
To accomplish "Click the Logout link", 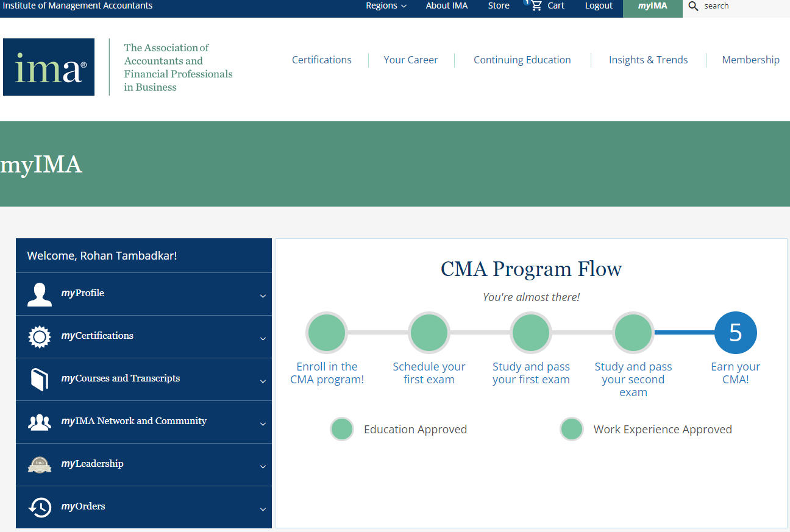I will (599, 6).
